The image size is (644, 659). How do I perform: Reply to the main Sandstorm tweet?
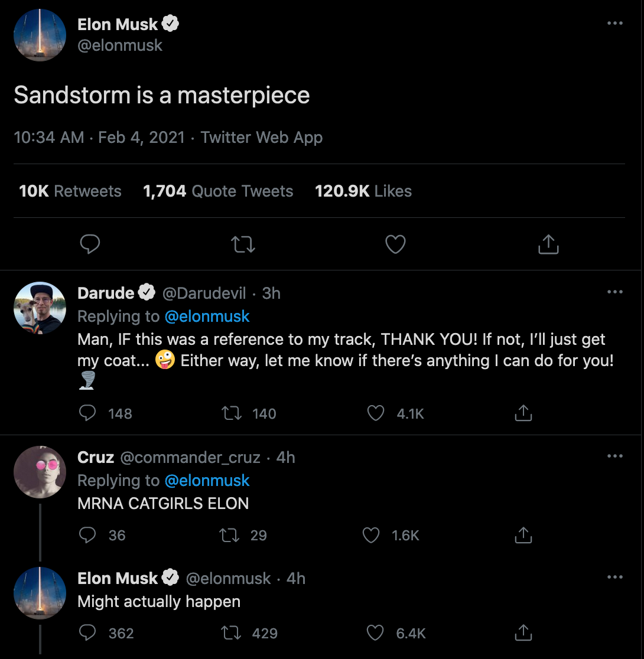pyautogui.click(x=90, y=244)
